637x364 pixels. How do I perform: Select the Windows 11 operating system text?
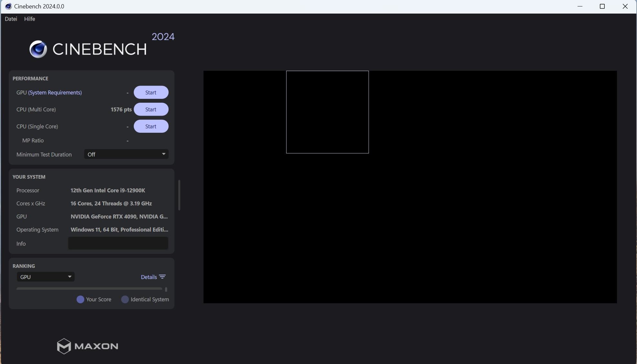click(x=119, y=230)
